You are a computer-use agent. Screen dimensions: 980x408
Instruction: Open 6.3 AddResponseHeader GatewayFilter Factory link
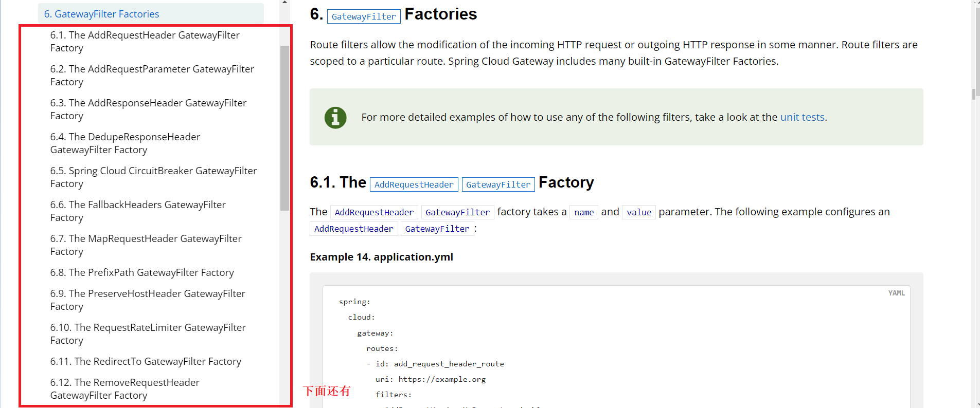149,109
